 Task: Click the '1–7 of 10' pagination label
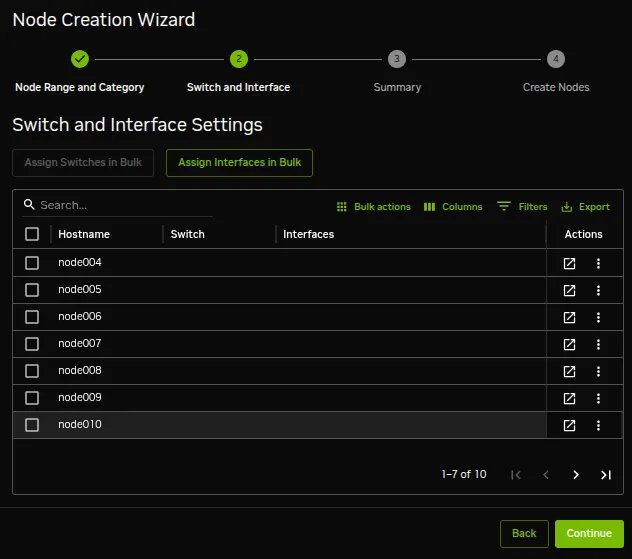point(464,474)
